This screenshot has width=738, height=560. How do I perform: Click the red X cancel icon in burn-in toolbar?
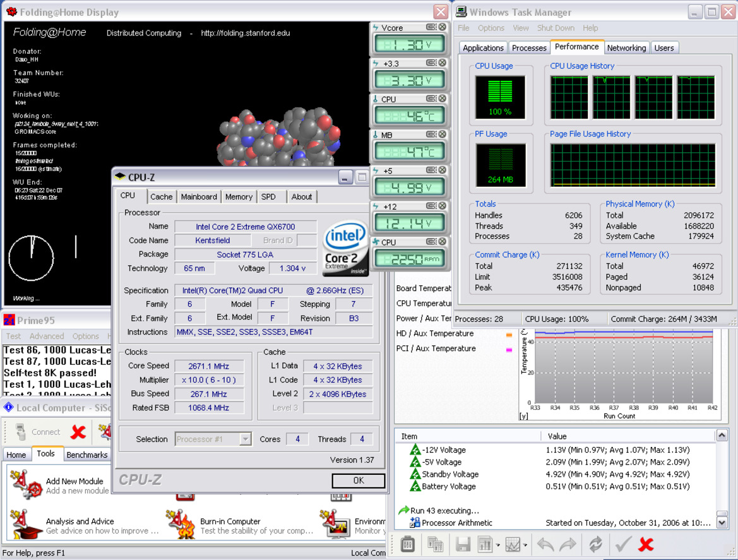click(646, 544)
